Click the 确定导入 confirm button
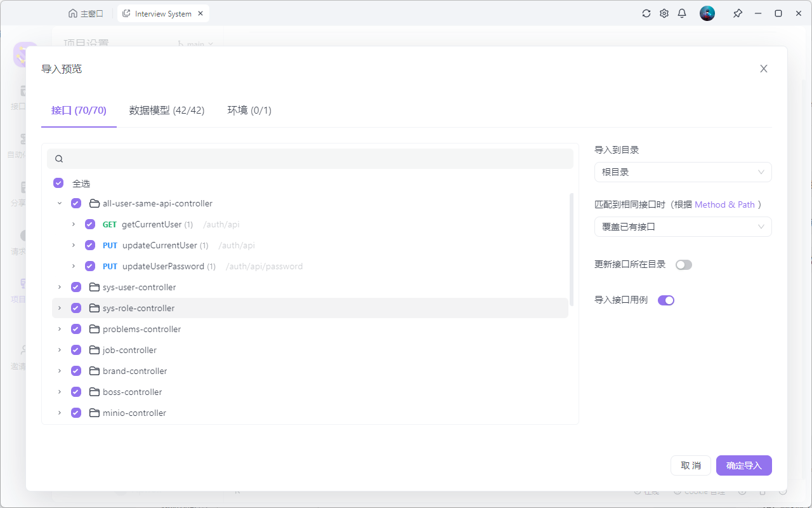The height and width of the screenshot is (508, 812). pos(743,465)
